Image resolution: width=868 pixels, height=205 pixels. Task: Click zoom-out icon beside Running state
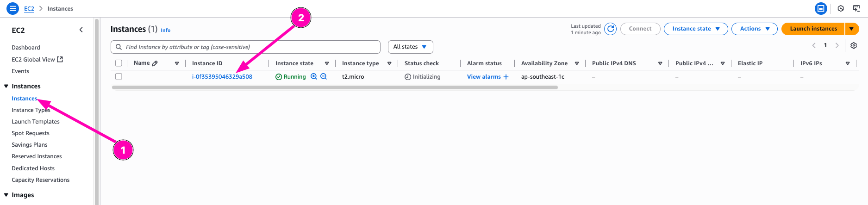[x=324, y=77]
